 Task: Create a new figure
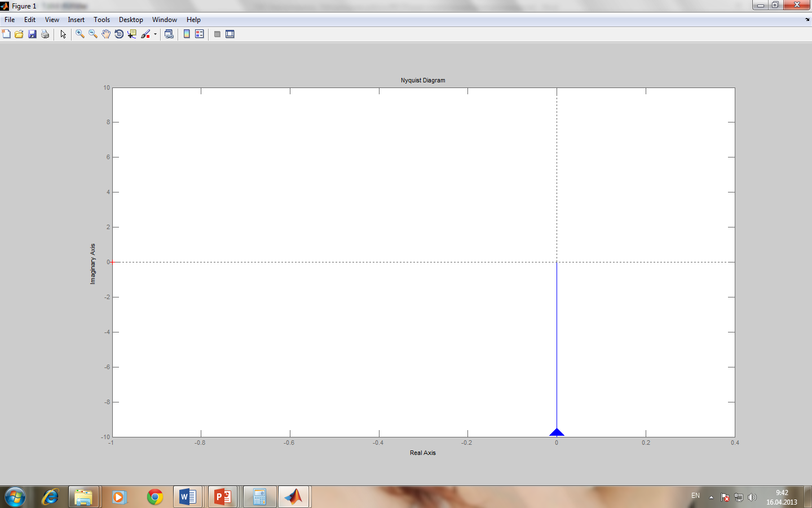6,34
